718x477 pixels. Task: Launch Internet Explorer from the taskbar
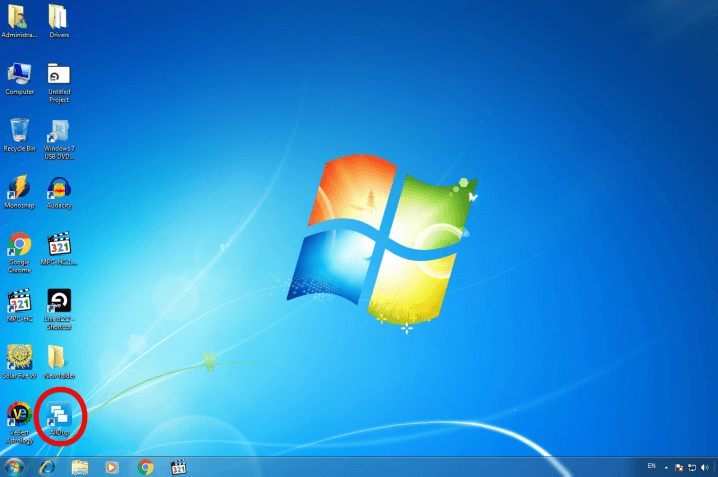(47, 467)
